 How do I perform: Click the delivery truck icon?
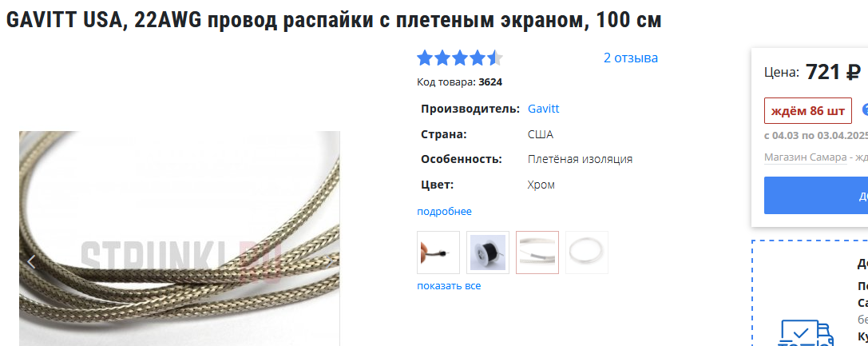(806, 332)
